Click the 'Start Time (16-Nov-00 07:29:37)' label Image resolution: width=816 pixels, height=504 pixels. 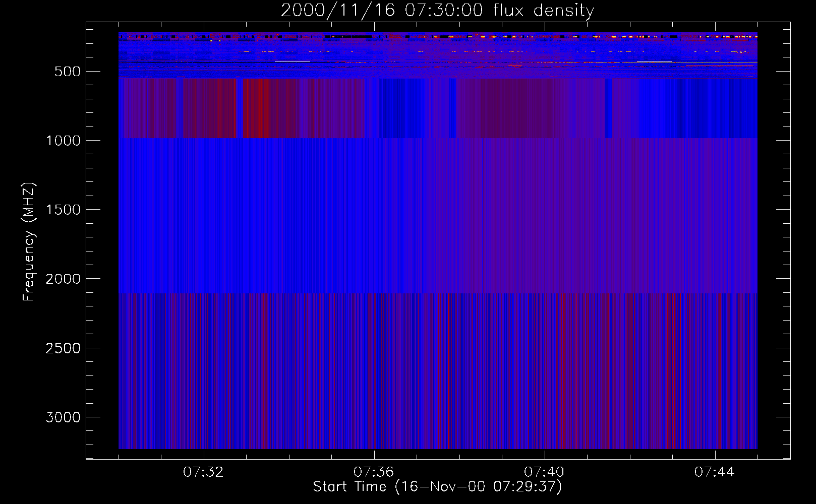tap(437, 487)
